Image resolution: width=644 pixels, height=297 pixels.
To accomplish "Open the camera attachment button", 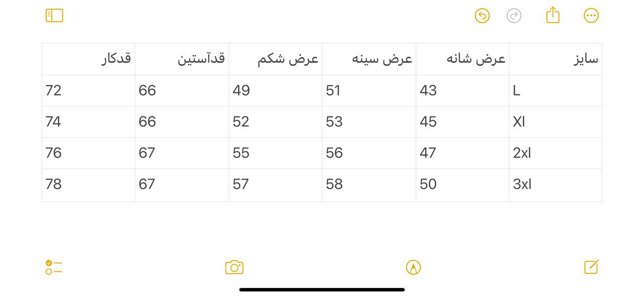I will tap(234, 267).
